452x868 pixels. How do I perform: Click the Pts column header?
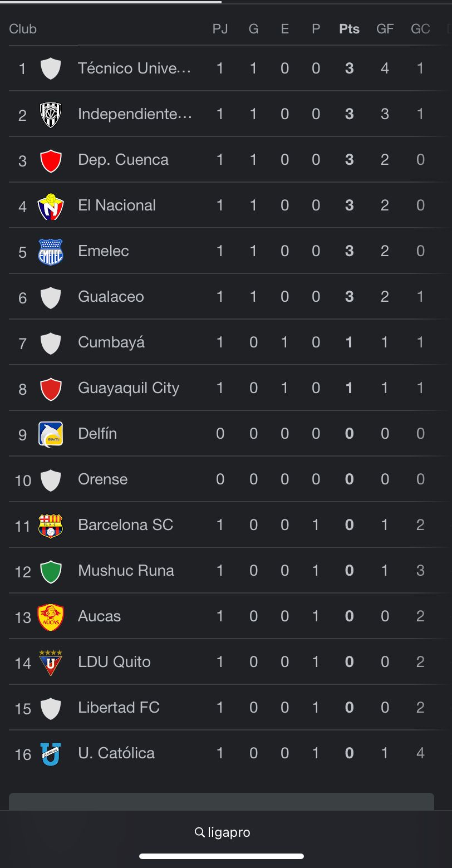tap(349, 29)
